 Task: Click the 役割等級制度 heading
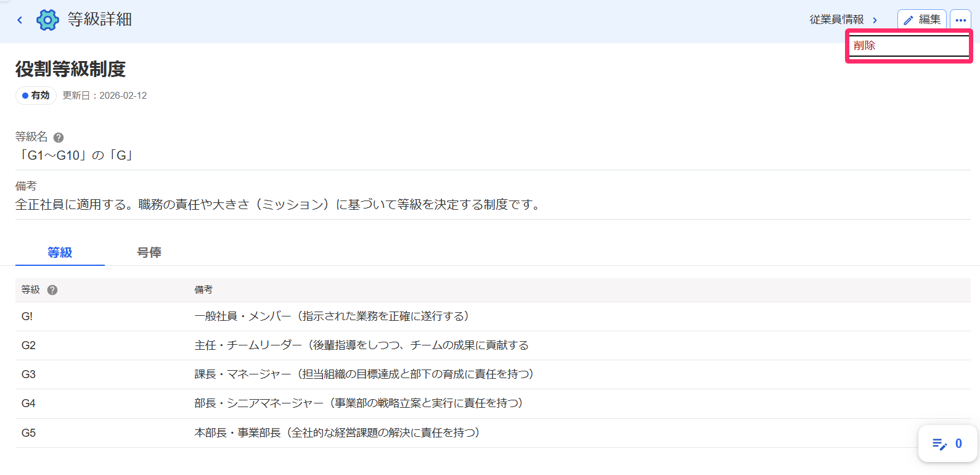click(70, 69)
